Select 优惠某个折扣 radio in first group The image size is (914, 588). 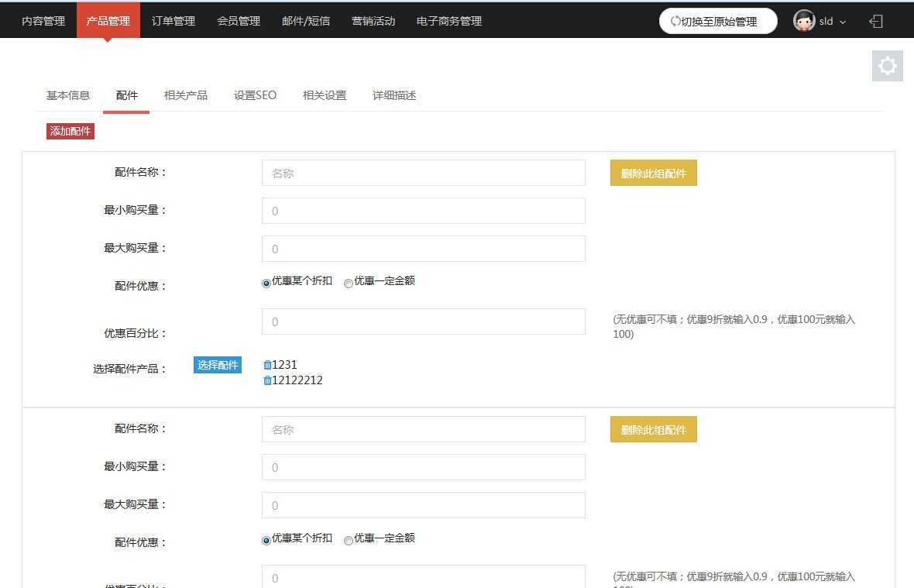266,284
